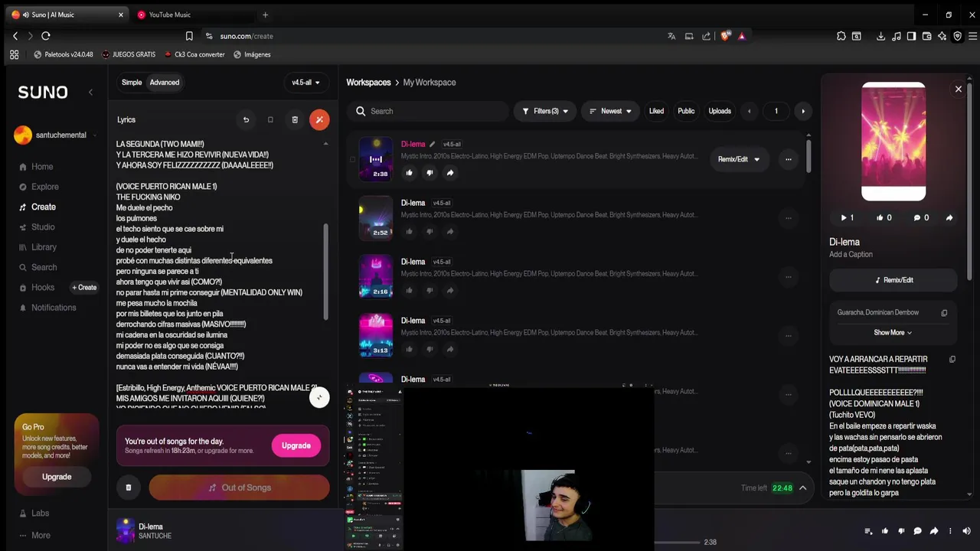
Task: Copy the style tags in details panel
Action: tap(944, 313)
